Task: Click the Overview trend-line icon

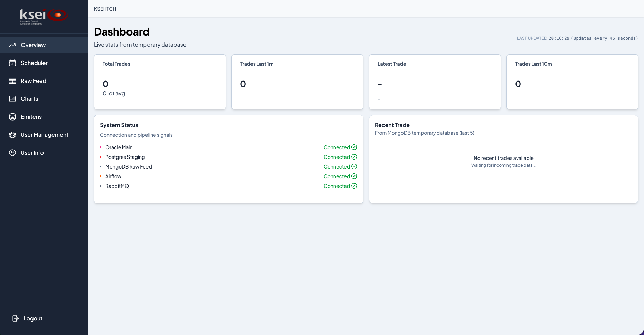Action: (12, 45)
